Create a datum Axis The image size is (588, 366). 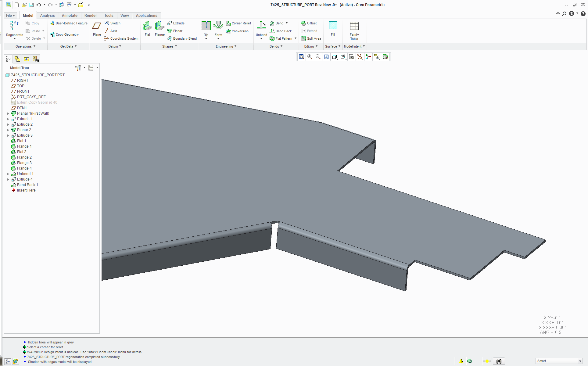click(x=111, y=31)
